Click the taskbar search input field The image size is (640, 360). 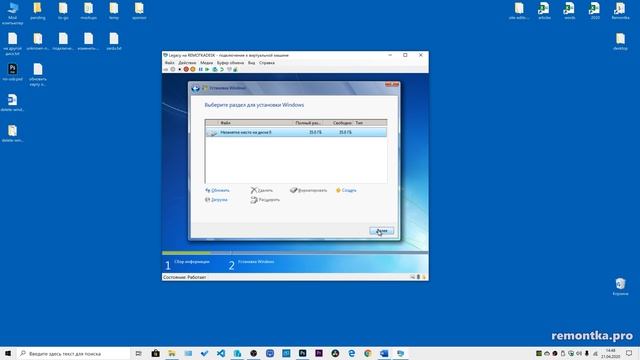coord(73,353)
